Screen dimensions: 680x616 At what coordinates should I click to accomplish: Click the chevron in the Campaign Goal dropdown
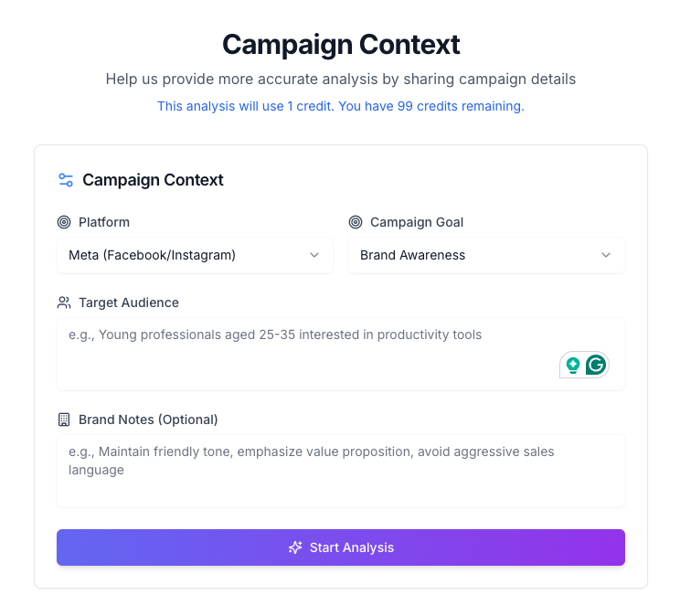click(x=606, y=255)
